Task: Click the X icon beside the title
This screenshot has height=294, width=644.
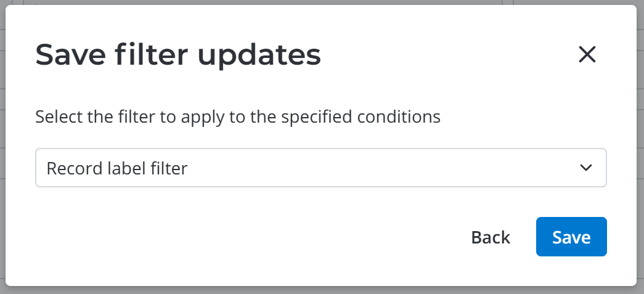Action: pos(587,55)
